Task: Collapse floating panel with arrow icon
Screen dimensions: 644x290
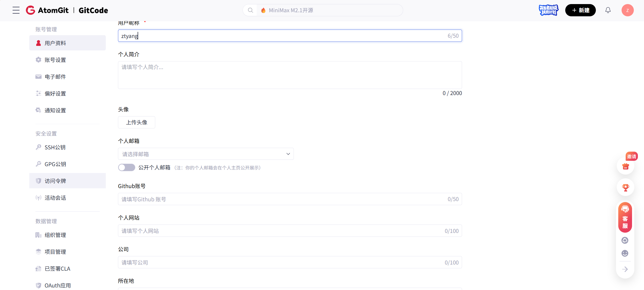Action: coord(625,269)
